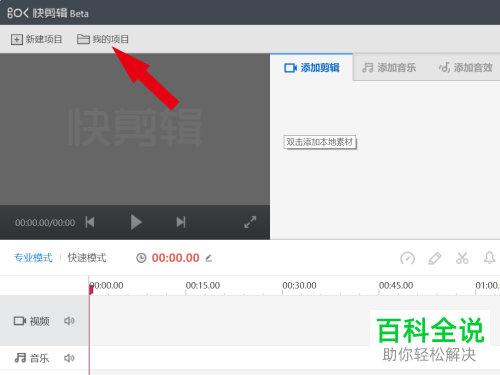Image resolution: width=500 pixels, height=375 pixels.
Task: Click the 00:00.00/00:00 preview time text
Action: pos(45,223)
